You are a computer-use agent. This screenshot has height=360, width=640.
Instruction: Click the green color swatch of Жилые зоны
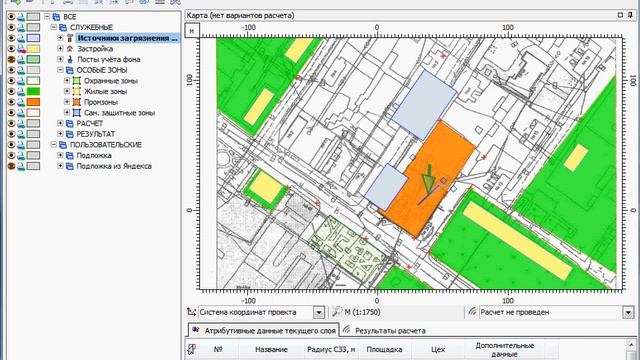[x=33, y=91]
